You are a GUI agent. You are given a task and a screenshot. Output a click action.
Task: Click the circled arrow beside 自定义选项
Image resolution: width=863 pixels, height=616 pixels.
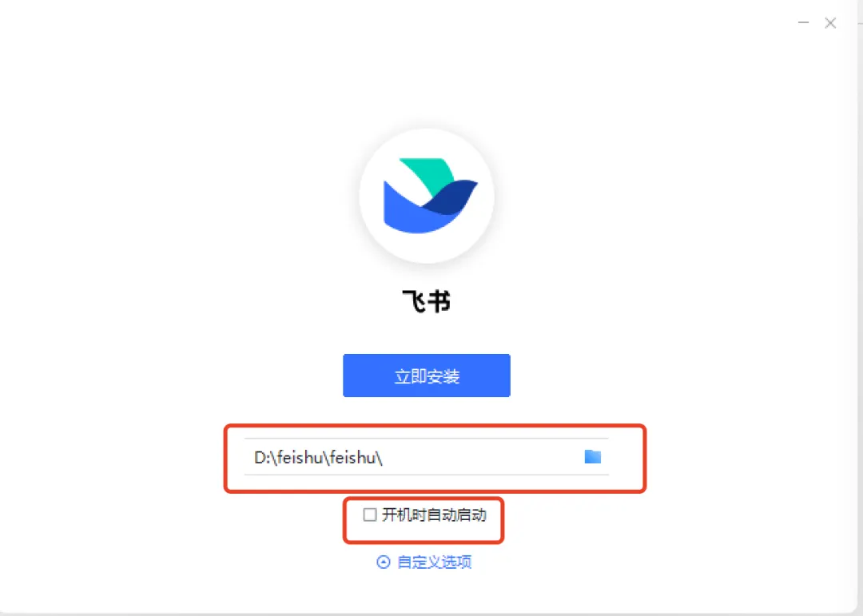pyautogui.click(x=383, y=562)
